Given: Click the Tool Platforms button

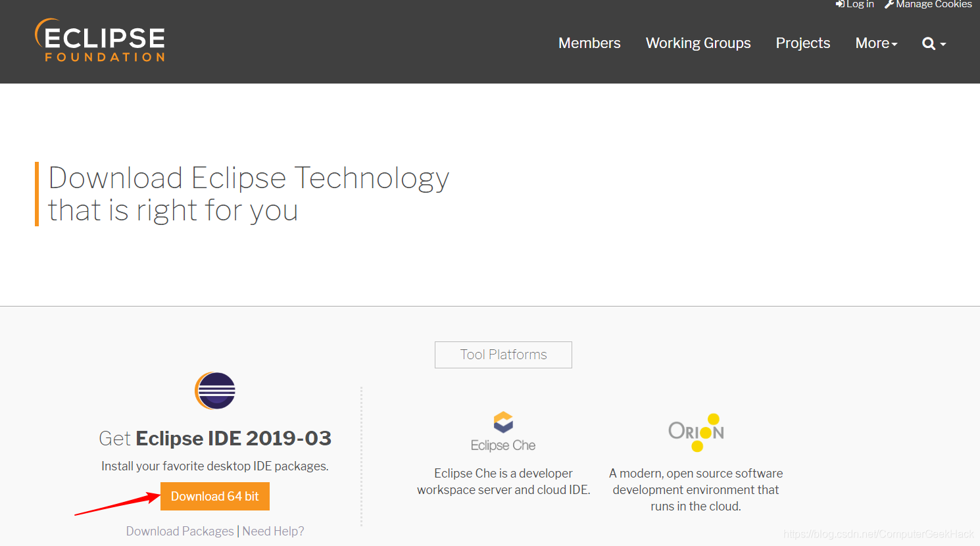Looking at the screenshot, I should (x=503, y=355).
